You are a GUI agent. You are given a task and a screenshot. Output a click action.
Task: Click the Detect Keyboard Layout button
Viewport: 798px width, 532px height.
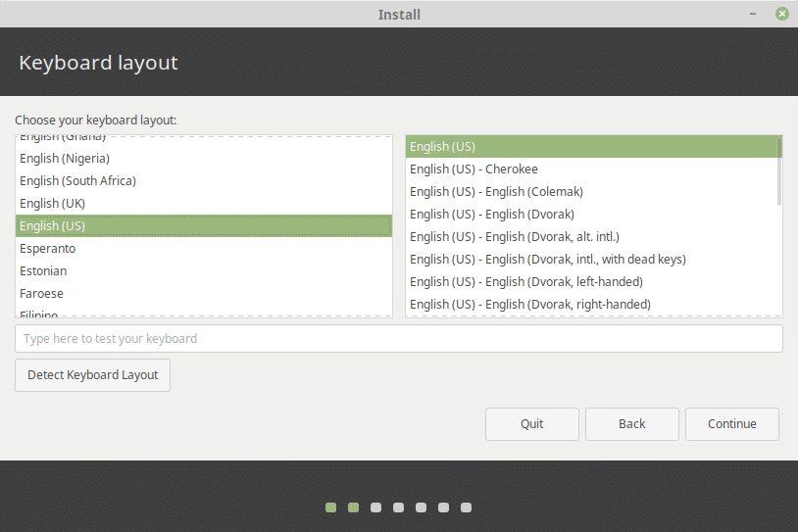tap(92, 375)
